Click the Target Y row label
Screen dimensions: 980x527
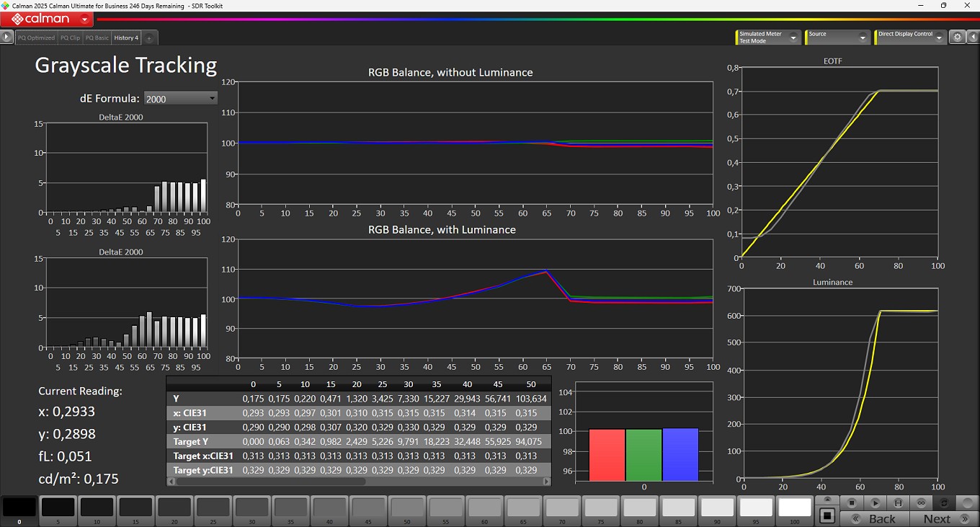[x=191, y=441]
